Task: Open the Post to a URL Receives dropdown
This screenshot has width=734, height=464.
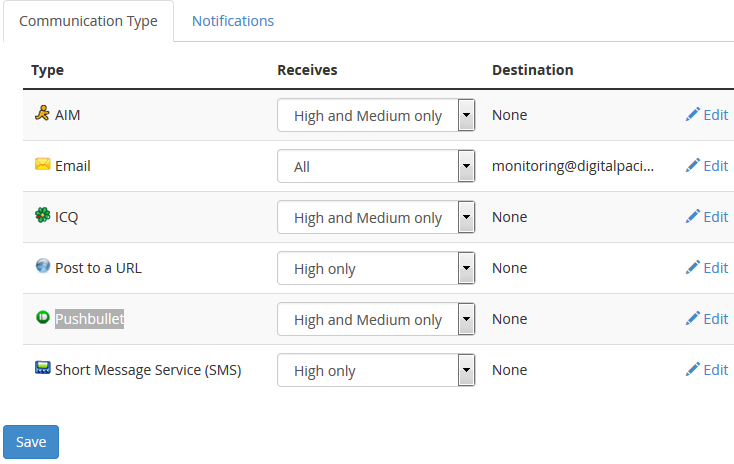Action: tap(376, 268)
